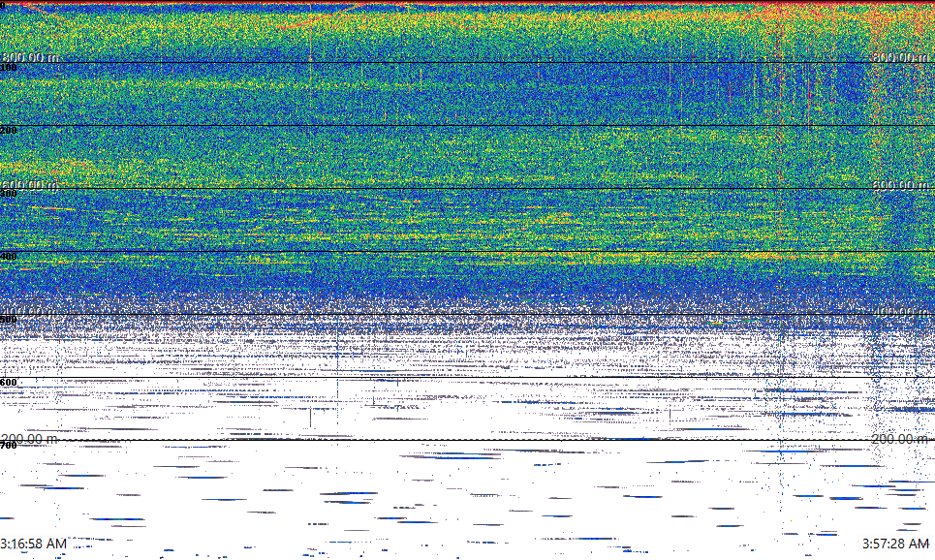This screenshot has height=560, width=935.
Task: Click the left-side 400.00 m range label
Action: coord(30,311)
